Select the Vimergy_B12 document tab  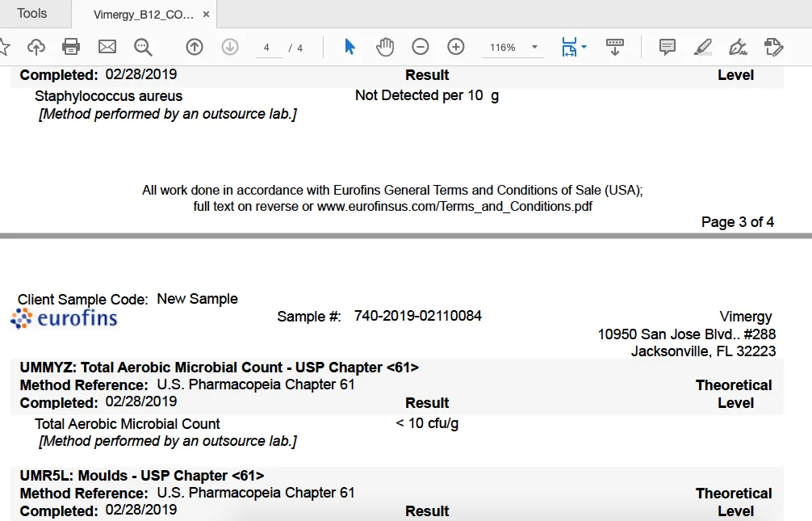pos(143,15)
